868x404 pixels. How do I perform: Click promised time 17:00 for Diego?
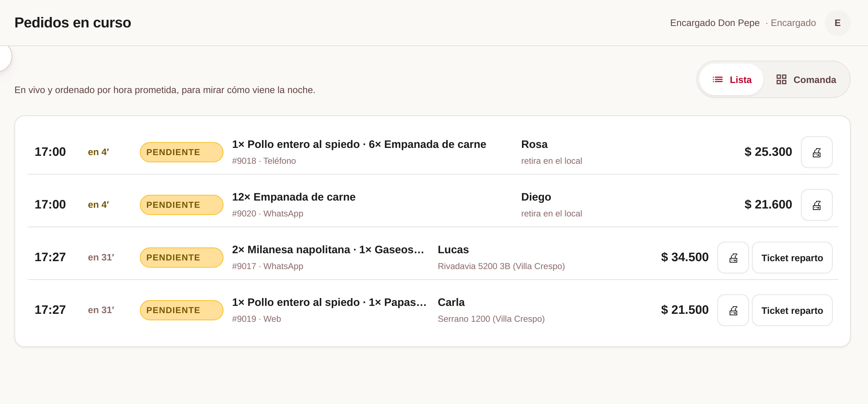pyautogui.click(x=50, y=205)
